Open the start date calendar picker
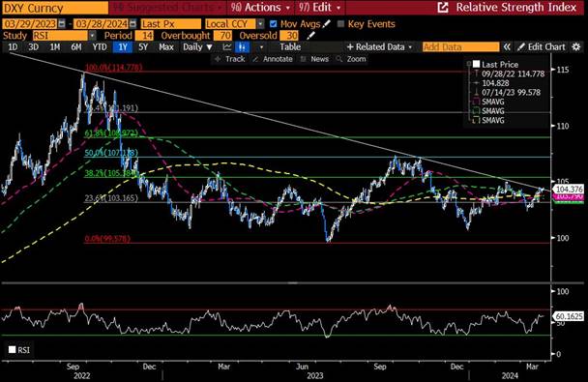The width and height of the screenshot is (588, 382). tap(62, 24)
